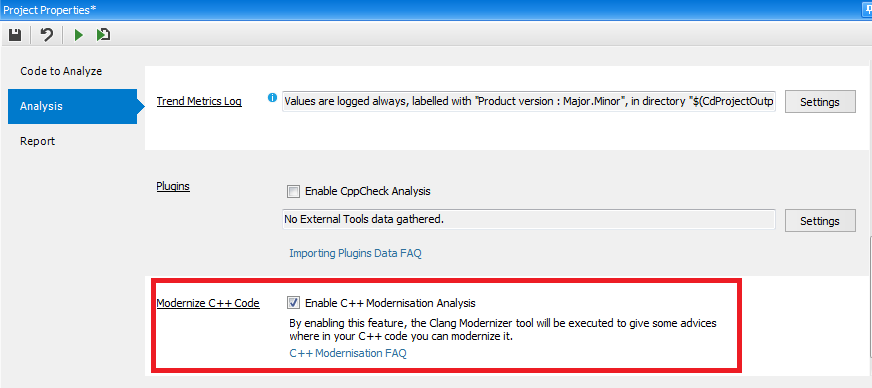
Task: Open Settings for Trend Metrics Log
Action: [820, 102]
